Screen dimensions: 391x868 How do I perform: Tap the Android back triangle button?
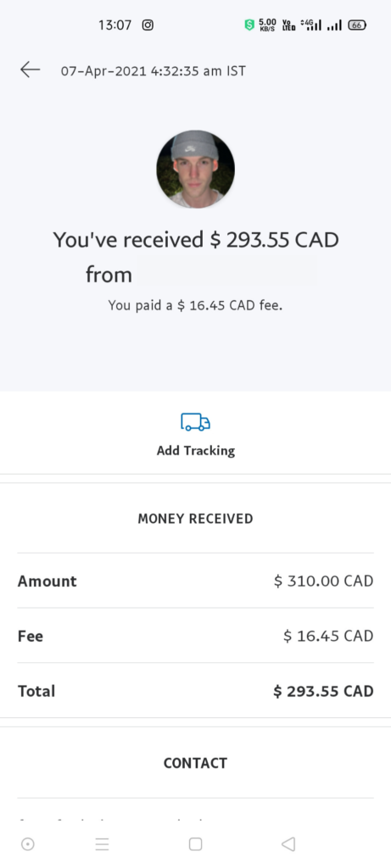click(x=288, y=843)
